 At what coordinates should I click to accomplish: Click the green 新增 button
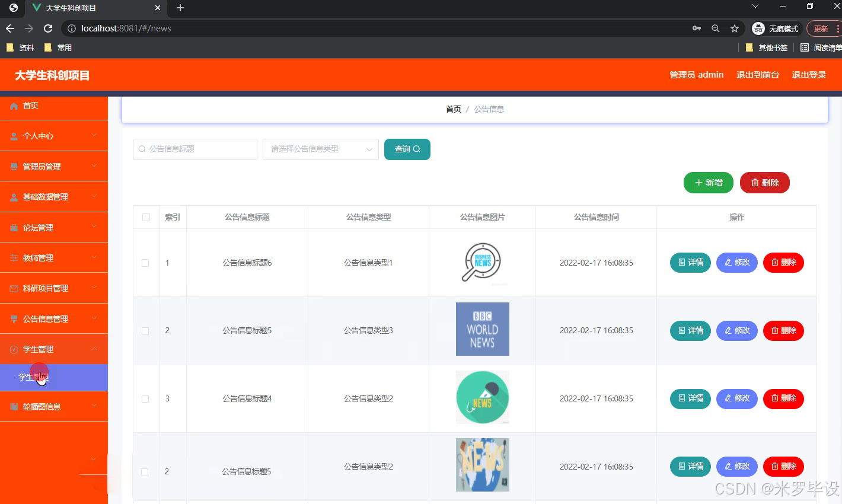(x=708, y=183)
